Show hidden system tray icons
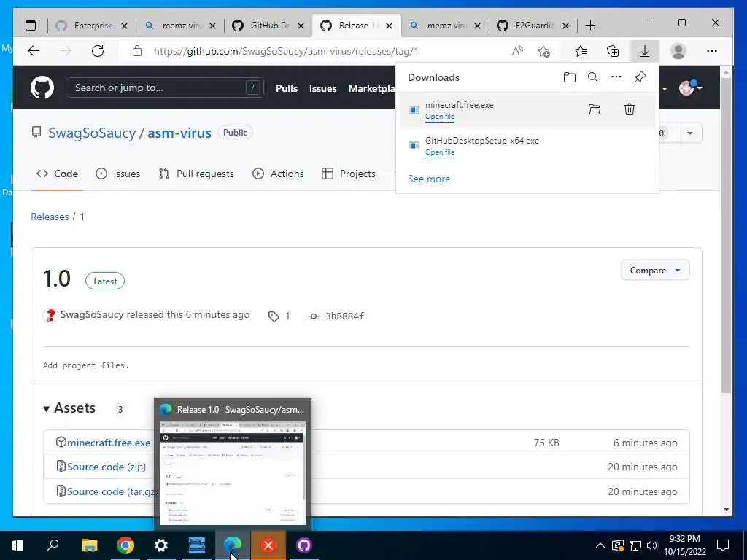The height and width of the screenshot is (560, 747). [600, 545]
